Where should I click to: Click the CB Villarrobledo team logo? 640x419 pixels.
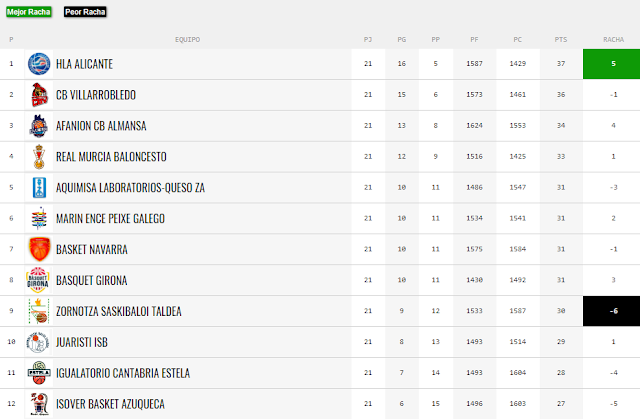39,95
